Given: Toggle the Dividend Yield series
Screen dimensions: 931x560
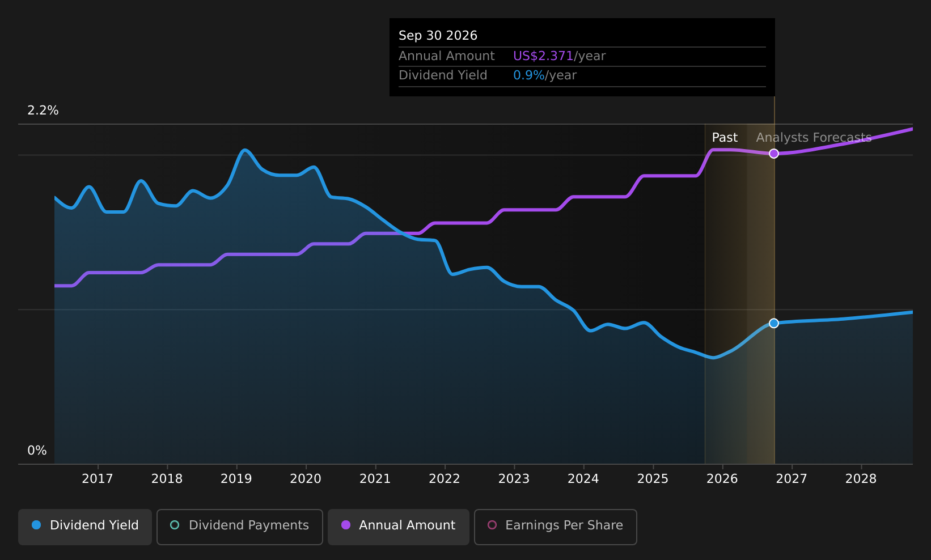Looking at the screenshot, I should click(x=85, y=527).
